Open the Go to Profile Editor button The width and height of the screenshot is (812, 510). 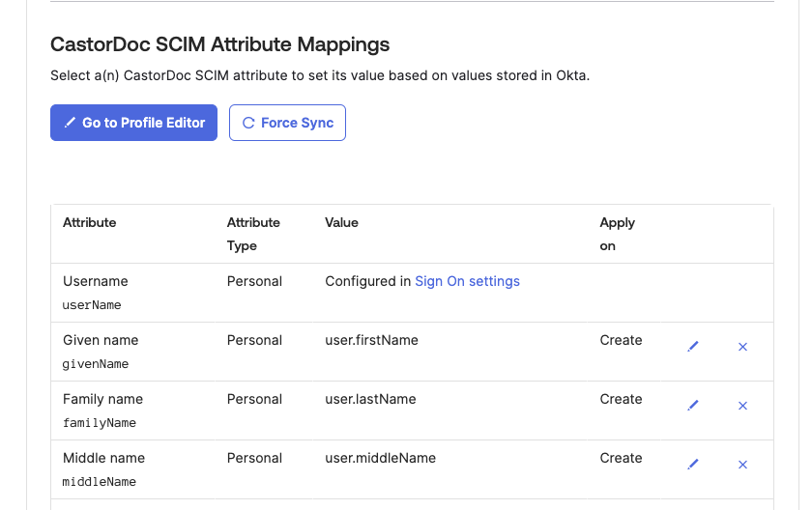pyautogui.click(x=133, y=123)
